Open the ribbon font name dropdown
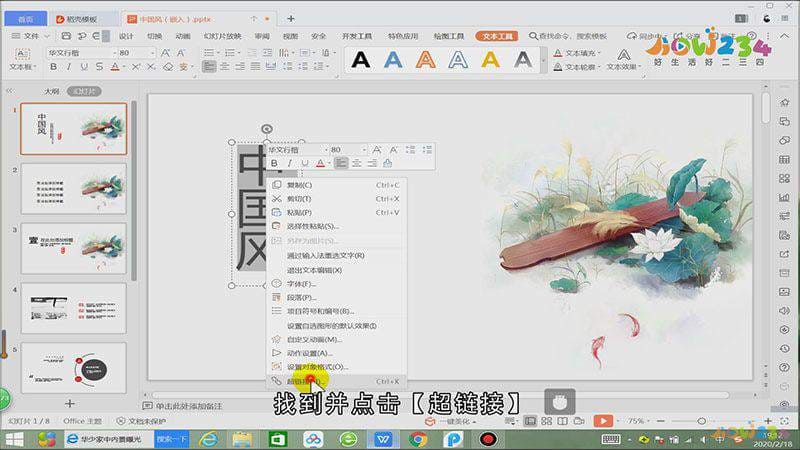This screenshot has width=800, height=450. pos(114,53)
